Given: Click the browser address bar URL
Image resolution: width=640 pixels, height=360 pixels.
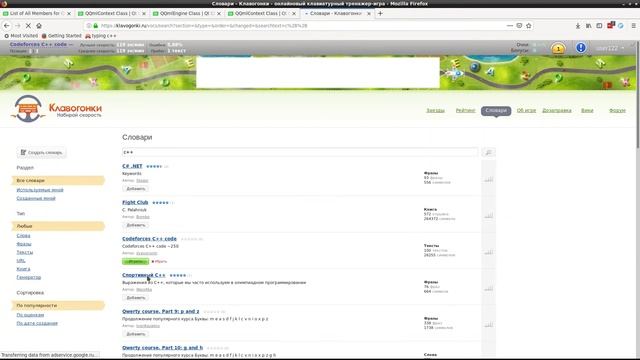Looking at the screenshot, I should pyautogui.click(x=204, y=25).
